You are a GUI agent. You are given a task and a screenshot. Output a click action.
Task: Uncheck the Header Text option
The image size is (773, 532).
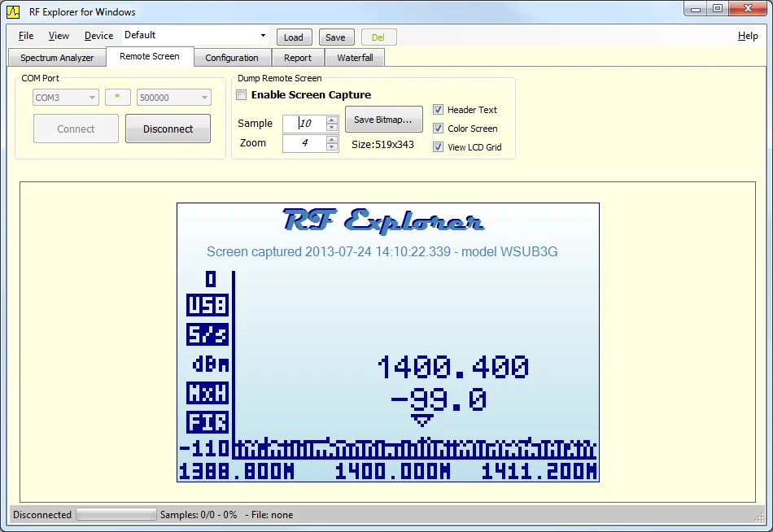click(439, 110)
